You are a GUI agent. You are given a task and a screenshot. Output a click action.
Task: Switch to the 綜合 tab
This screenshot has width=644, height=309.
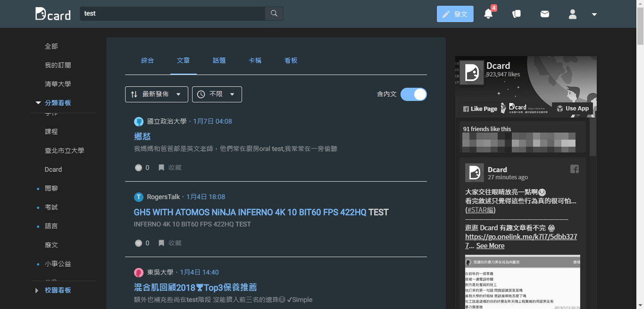click(147, 60)
